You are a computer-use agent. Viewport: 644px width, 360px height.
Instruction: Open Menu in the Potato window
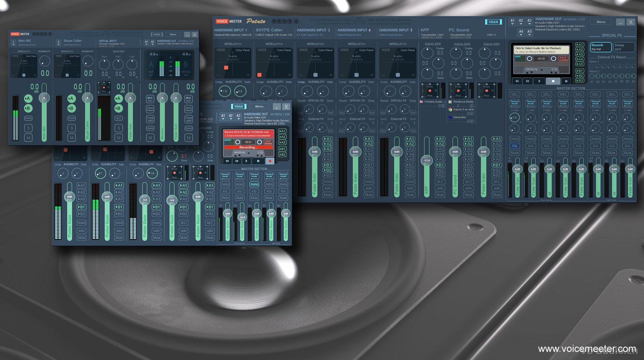point(601,22)
